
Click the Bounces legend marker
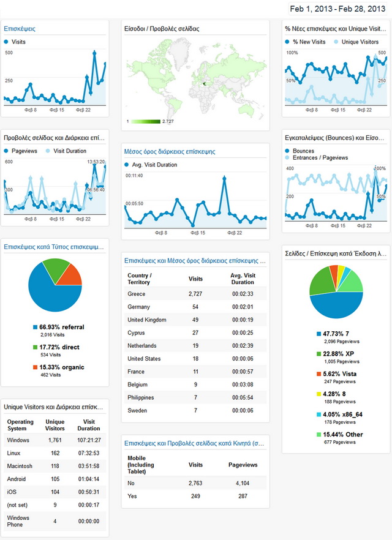click(288, 151)
